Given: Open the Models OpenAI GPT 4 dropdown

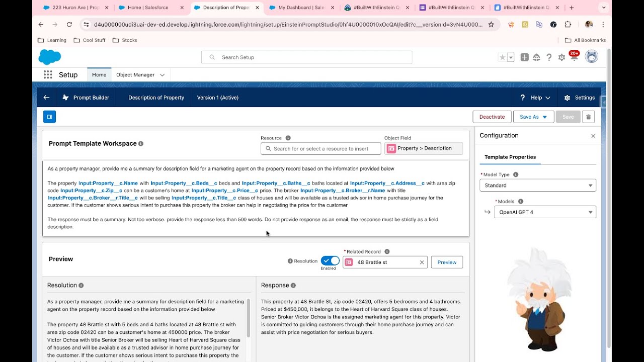Looking at the screenshot, I should pos(545,212).
